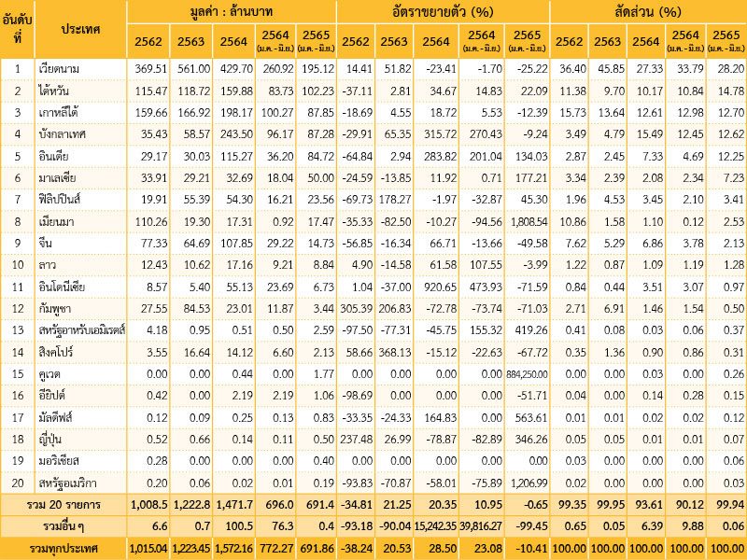747x560 pixels.
Task: Select อินเดีย's growth rate 283.82
Action: (x=441, y=156)
